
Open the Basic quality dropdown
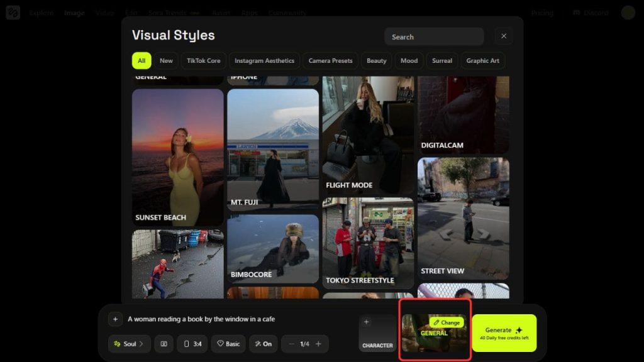[x=228, y=344]
